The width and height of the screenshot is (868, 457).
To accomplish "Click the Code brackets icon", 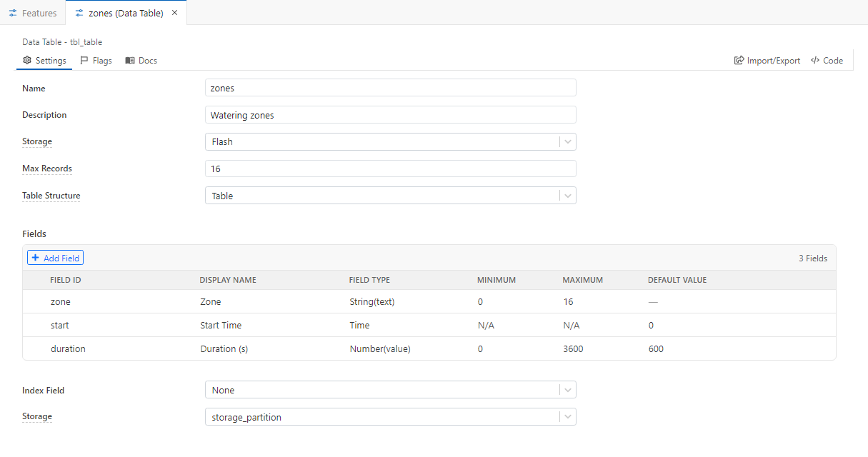I will (815, 61).
